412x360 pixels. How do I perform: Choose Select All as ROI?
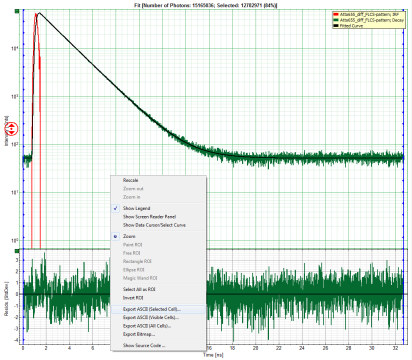[x=158, y=289]
